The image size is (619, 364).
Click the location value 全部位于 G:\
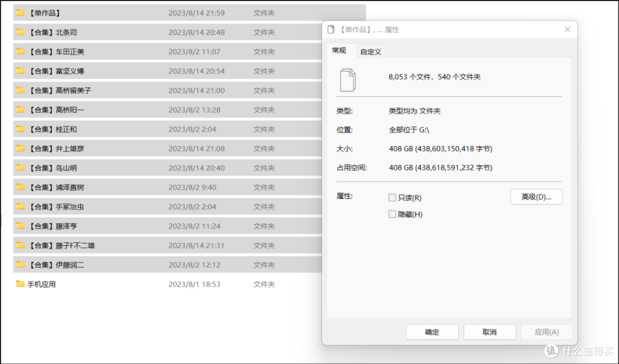(x=409, y=130)
